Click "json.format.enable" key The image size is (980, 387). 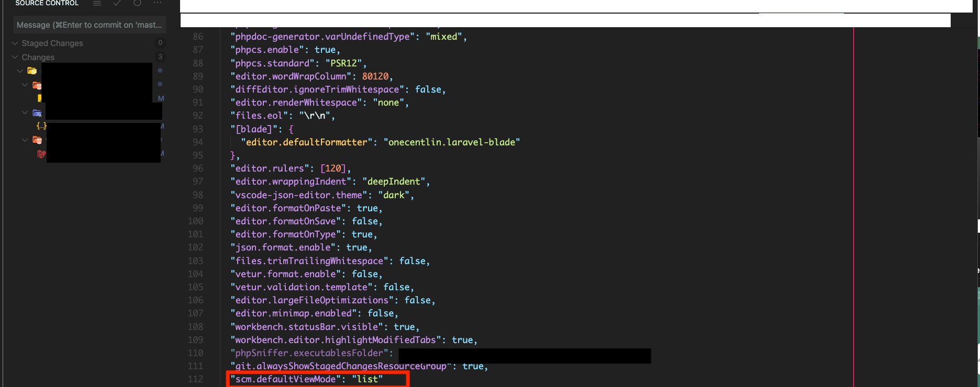(x=283, y=247)
